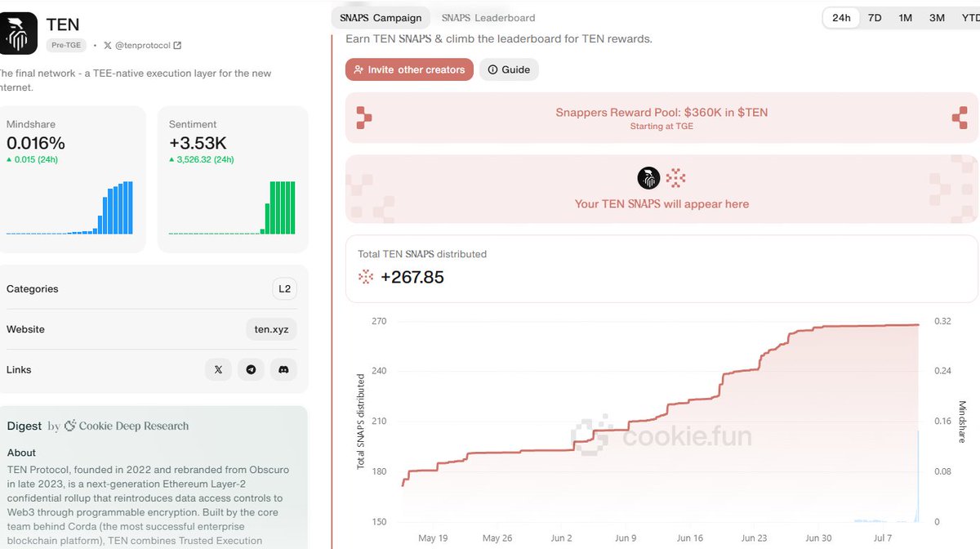Click the Mindshare bar chart
This screenshot has height=549, width=980.
69,208
